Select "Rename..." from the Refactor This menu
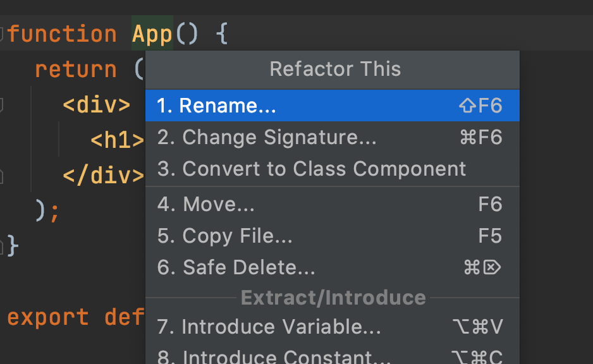The image size is (593, 364). [x=218, y=105]
